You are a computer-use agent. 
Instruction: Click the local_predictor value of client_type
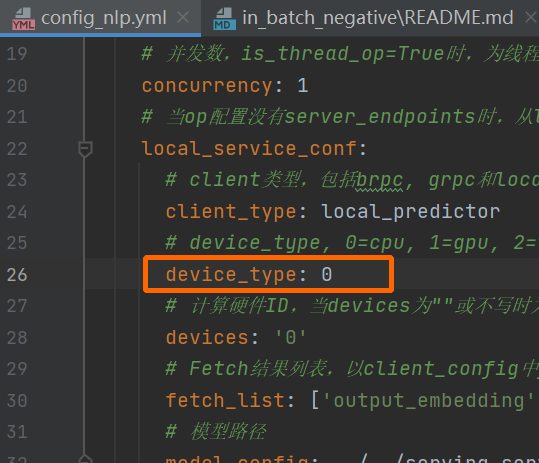[x=410, y=212]
